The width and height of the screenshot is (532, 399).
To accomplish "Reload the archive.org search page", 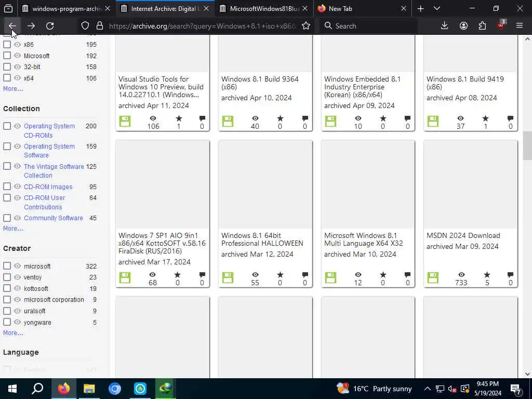I will [x=50, y=26].
